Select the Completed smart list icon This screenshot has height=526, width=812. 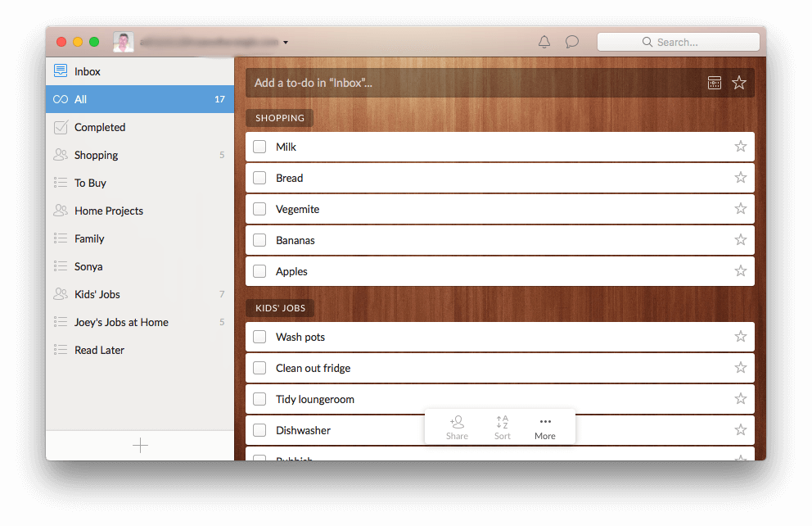point(60,127)
